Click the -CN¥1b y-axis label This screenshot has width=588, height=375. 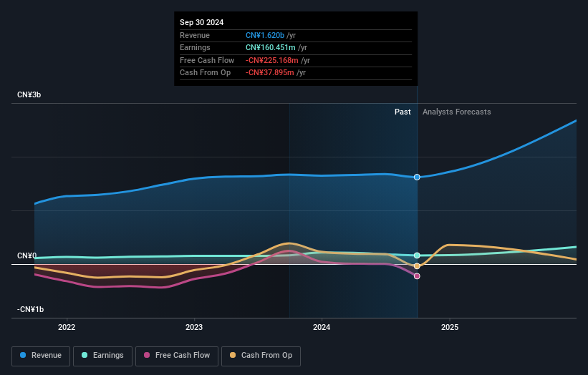30,309
